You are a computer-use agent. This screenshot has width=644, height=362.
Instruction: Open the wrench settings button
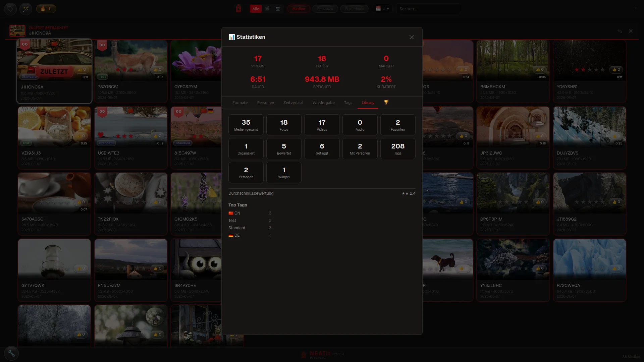[x=11, y=353]
